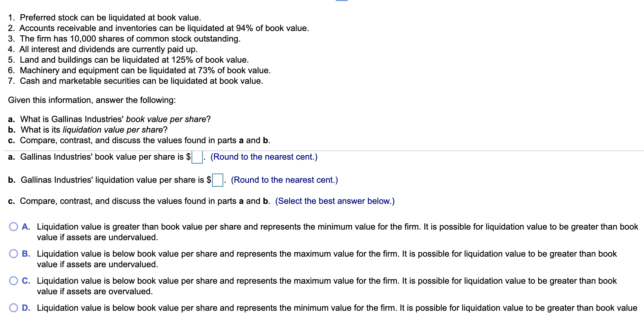Click the Round to nearest cent note in part a
Image resolution: width=644 pixels, height=318 pixels.
pyautogui.click(x=264, y=157)
